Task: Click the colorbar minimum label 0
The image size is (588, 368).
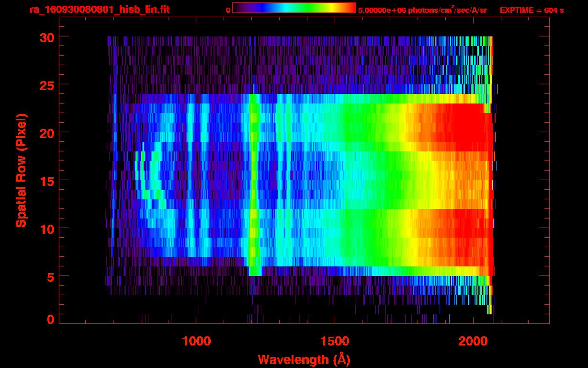Action: [x=228, y=10]
